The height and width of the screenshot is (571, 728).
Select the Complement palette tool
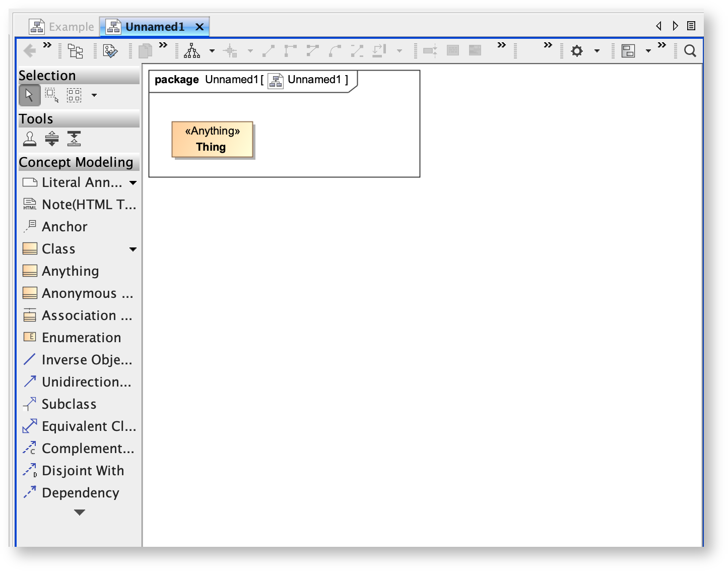coord(79,449)
